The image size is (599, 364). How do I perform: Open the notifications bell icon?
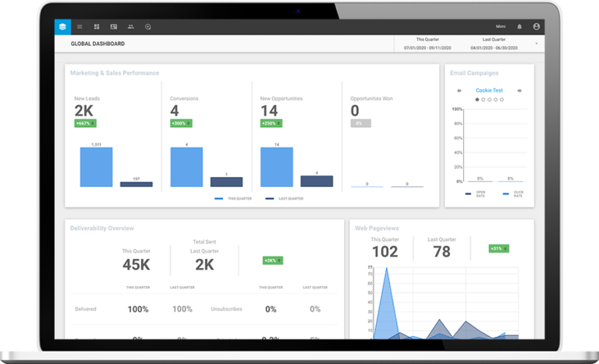(x=519, y=27)
